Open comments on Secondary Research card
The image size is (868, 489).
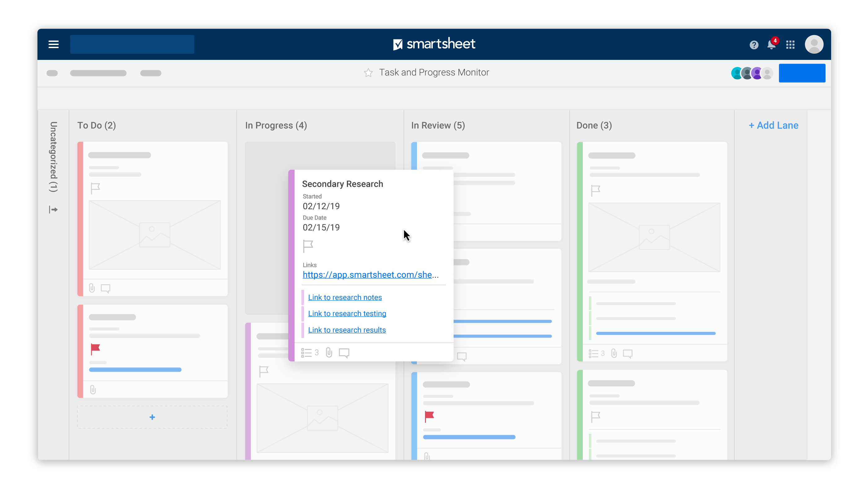point(344,353)
